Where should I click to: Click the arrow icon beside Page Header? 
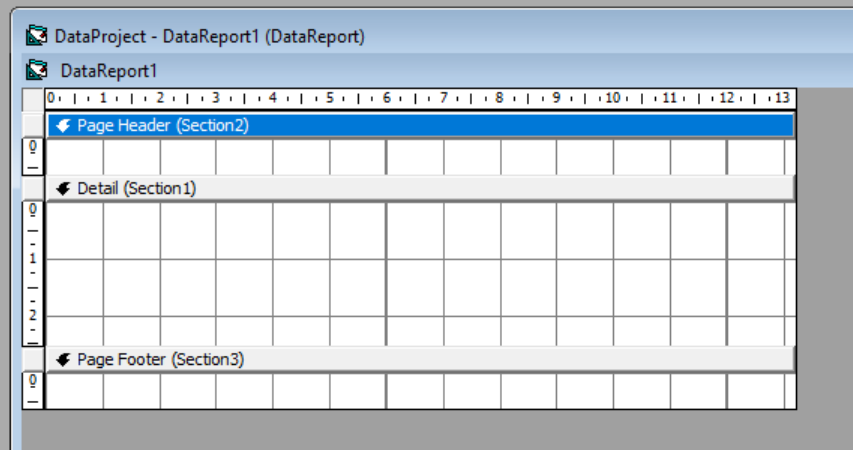click(x=63, y=126)
